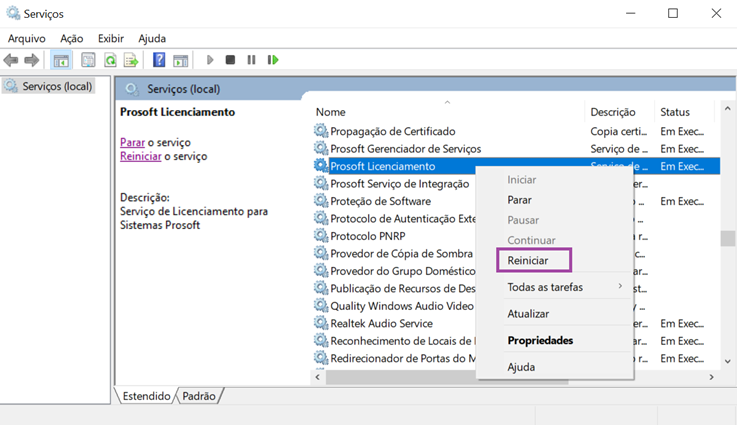Switch to the Padrão tab

(x=199, y=396)
